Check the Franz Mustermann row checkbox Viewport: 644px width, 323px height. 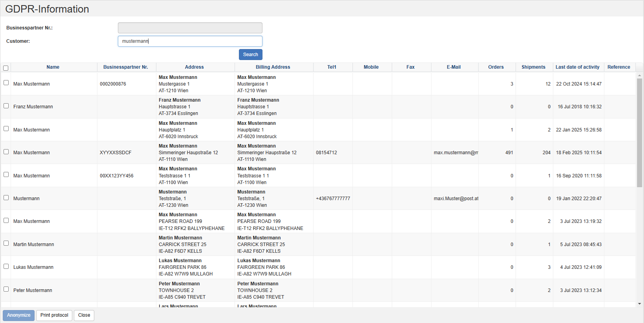pyautogui.click(x=6, y=106)
